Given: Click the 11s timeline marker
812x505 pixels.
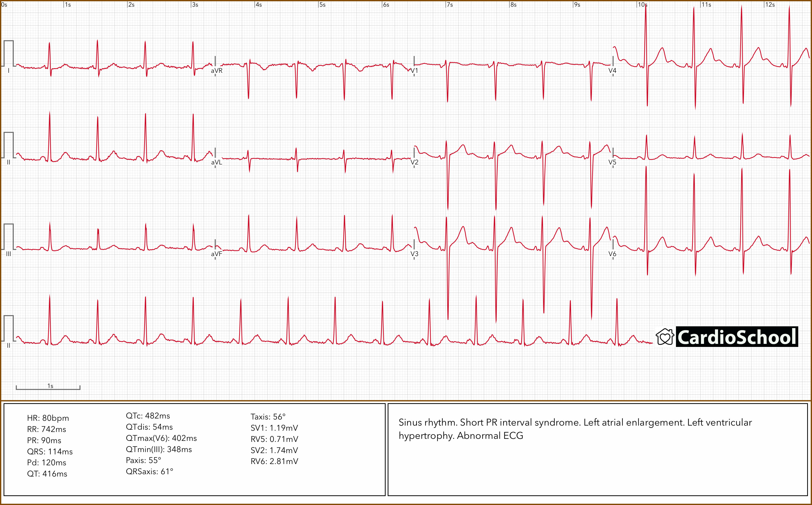Looking at the screenshot, I should pos(706,5).
